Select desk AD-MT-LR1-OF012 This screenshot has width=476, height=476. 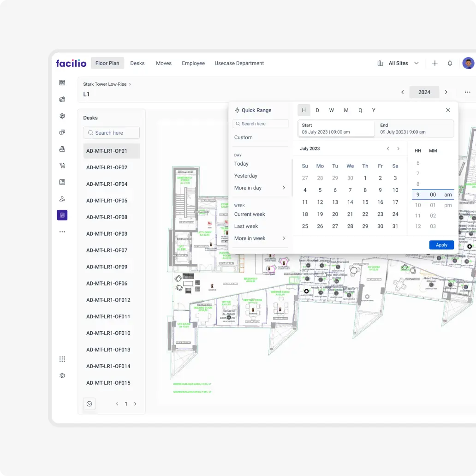coord(112,300)
